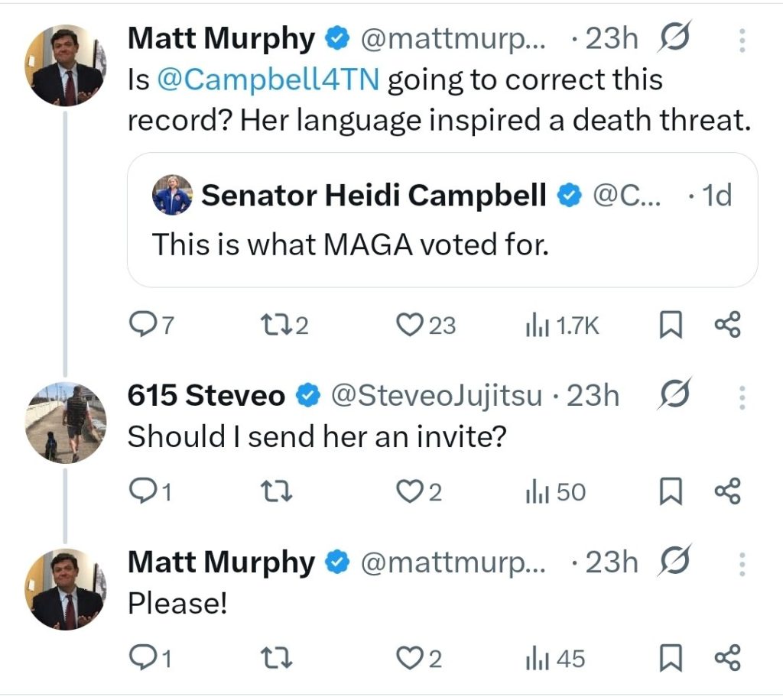Open more options on "Please!" tweet
Screen dimensions: 783x700
742,563
